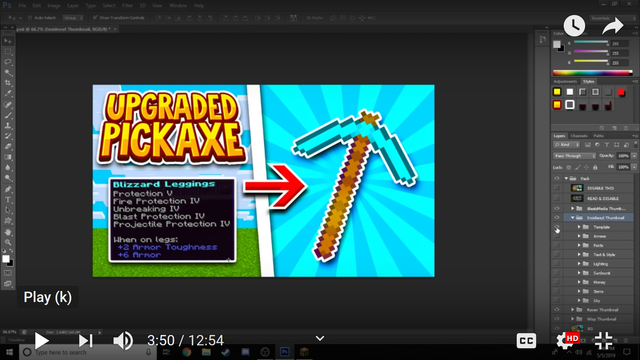This screenshot has width=640, height=360.
Task: Select the Clone Stamp tool
Action: 8,126
